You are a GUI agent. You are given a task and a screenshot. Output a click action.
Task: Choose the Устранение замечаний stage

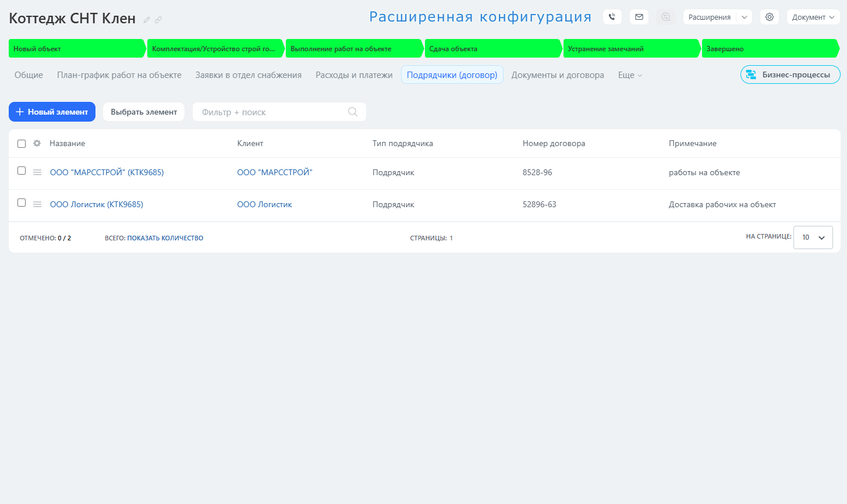[x=631, y=49]
